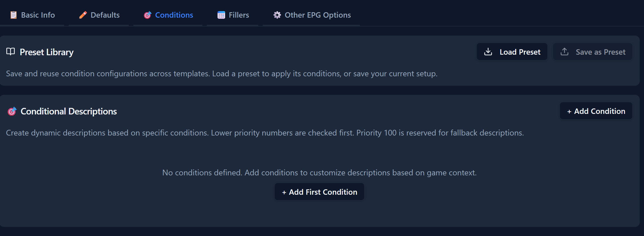Screen dimensions: 644x236
Task: Click the gear icon for Other EPG Options
Action: tap(277, 15)
